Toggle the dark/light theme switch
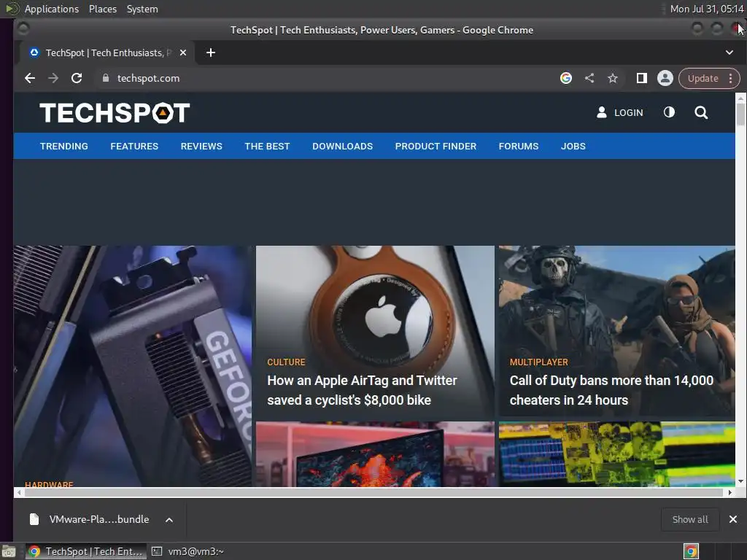 670,112
